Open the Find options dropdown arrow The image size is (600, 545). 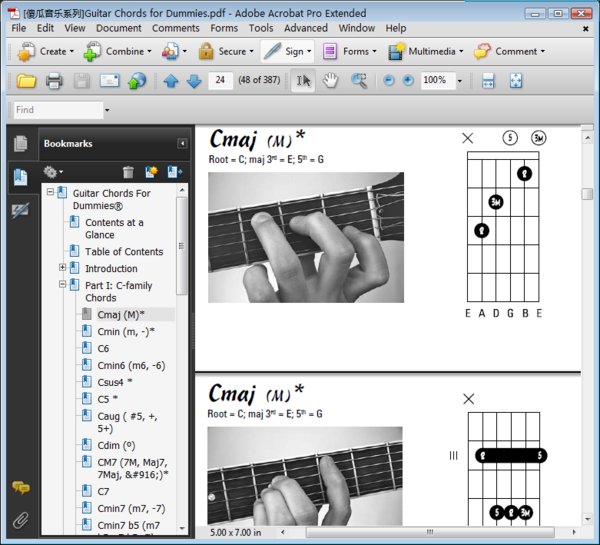[107, 110]
